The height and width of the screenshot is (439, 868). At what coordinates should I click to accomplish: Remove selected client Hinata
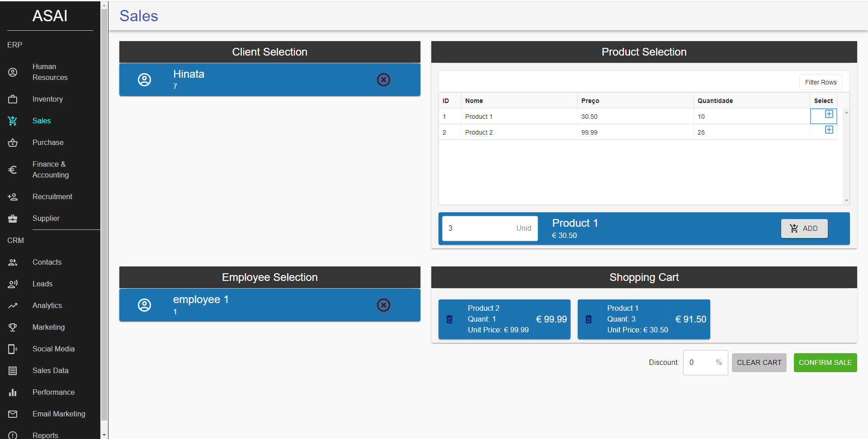(383, 80)
